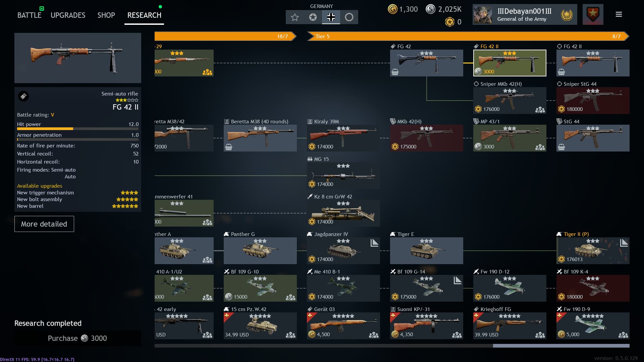The height and width of the screenshot is (362, 644).
Task: Open the SHOP tab
Action: [x=106, y=15]
